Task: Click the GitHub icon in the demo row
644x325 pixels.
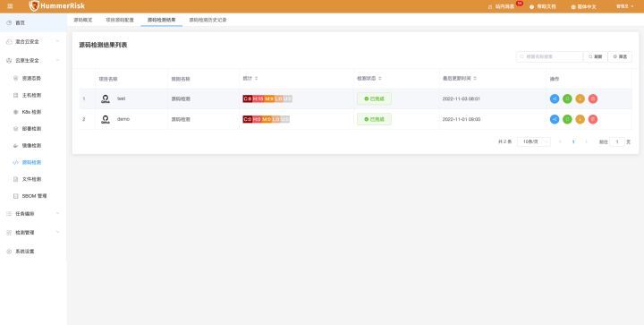Action: [x=106, y=119]
